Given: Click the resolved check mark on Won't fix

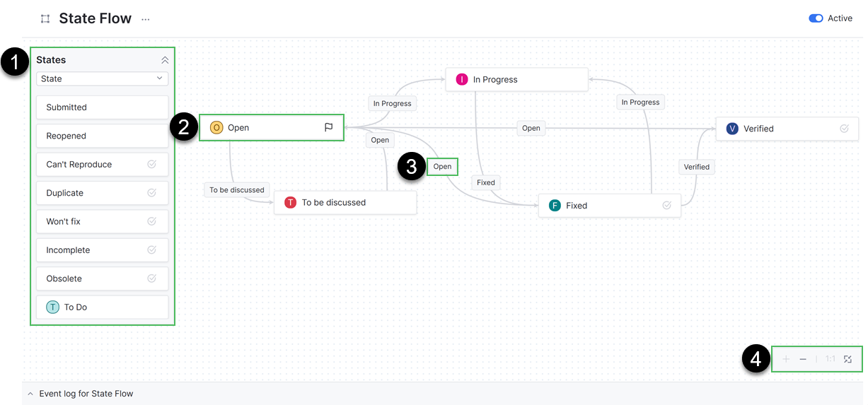Looking at the screenshot, I should pos(151,221).
